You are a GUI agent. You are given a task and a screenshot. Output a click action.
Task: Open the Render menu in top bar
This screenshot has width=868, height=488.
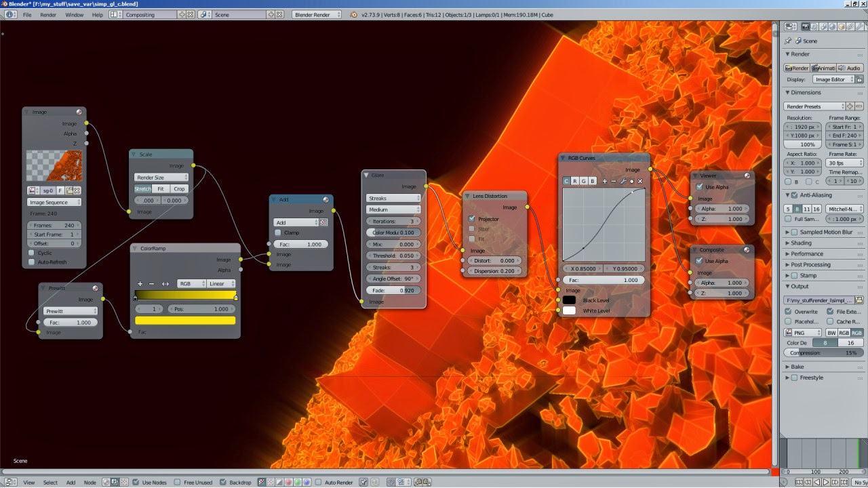coord(48,14)
